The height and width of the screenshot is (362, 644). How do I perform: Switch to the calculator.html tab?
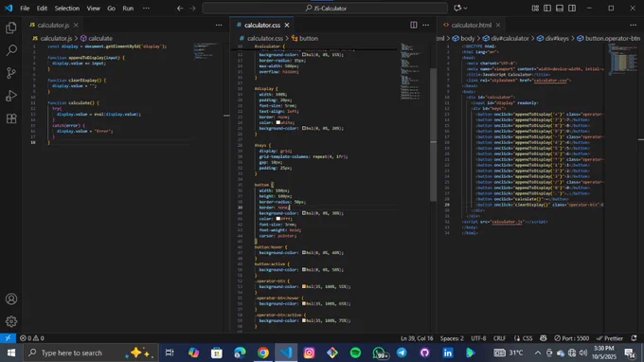click(471, 25)
